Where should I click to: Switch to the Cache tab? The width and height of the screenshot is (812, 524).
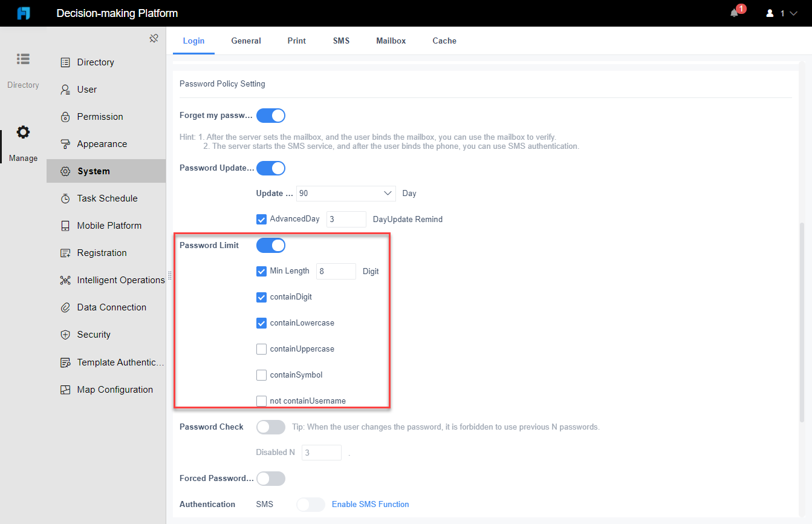444,41
